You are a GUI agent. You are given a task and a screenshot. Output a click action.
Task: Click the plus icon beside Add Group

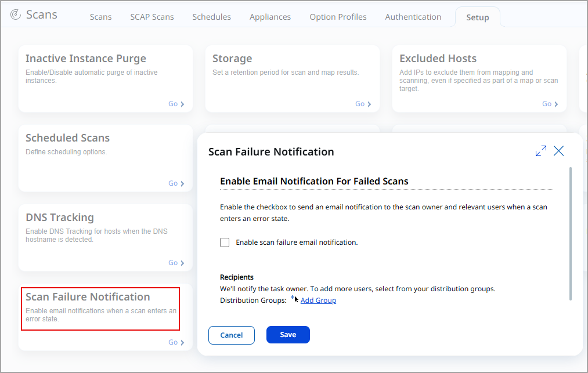tap(293, 297)
